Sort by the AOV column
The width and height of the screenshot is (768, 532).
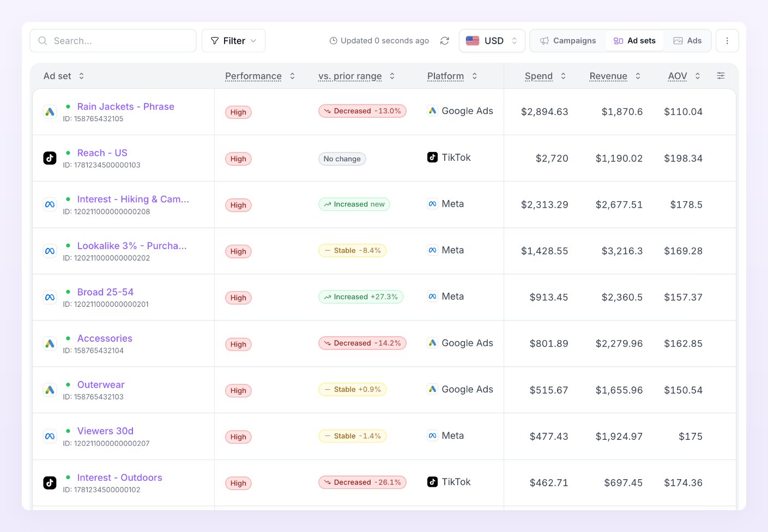[685, 76]
